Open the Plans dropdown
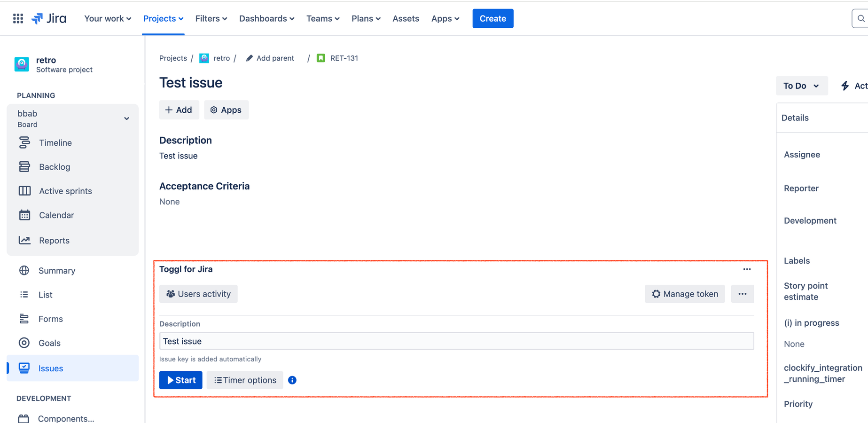 (x=366, y=18)
